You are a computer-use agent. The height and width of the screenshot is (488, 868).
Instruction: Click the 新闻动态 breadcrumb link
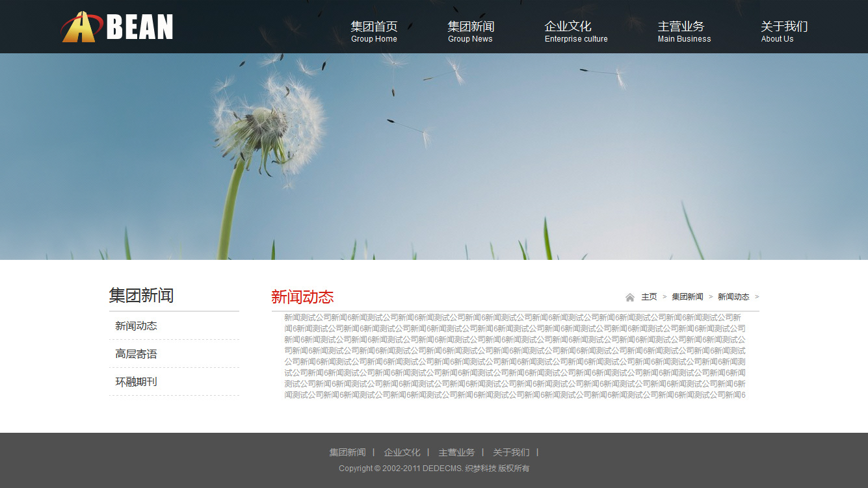(x=733, y=297)
